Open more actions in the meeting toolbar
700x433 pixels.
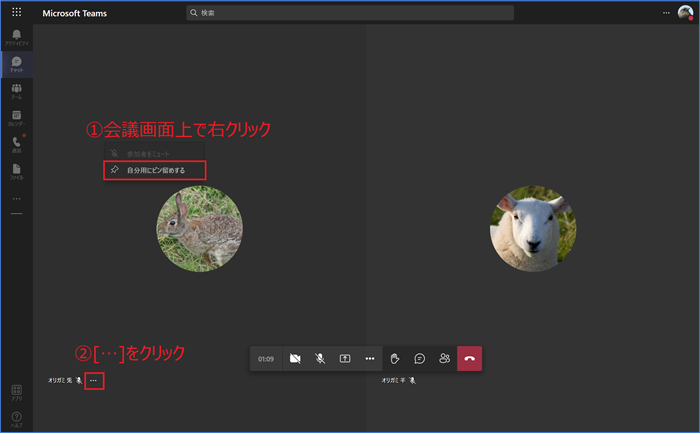click(x=370, y=358)
